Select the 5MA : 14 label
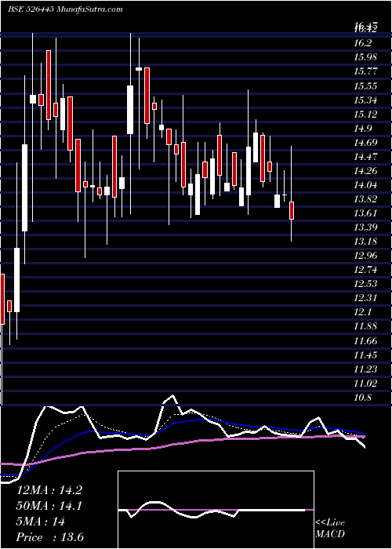 41,522
